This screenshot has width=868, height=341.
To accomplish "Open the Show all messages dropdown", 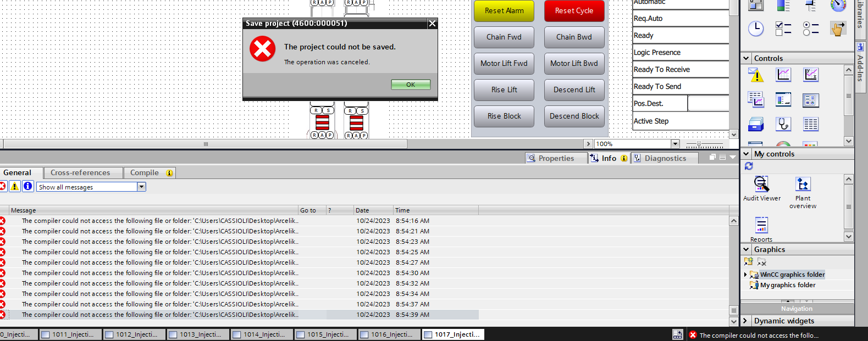I will click(142, 187).
